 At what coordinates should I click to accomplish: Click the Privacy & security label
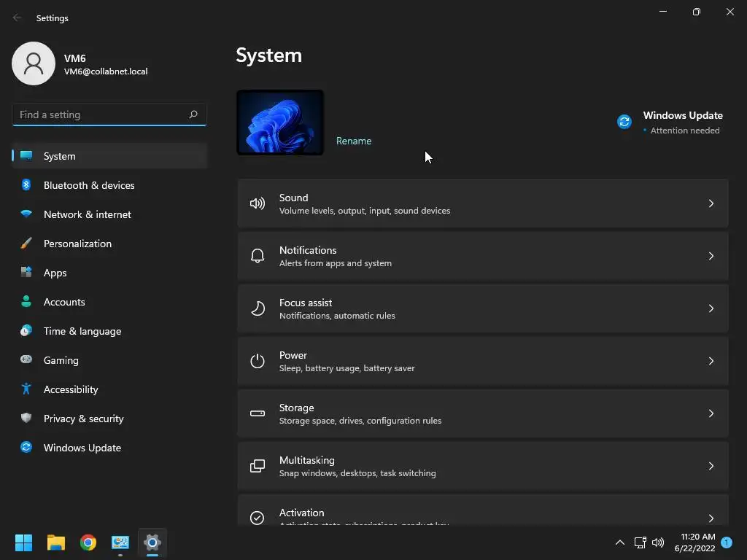83,419
